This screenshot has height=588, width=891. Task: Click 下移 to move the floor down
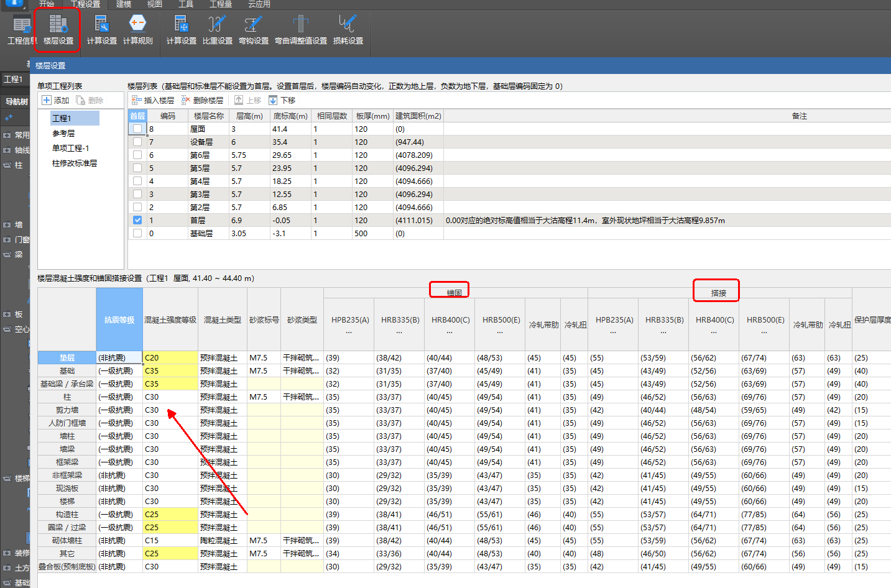(282, 100)
